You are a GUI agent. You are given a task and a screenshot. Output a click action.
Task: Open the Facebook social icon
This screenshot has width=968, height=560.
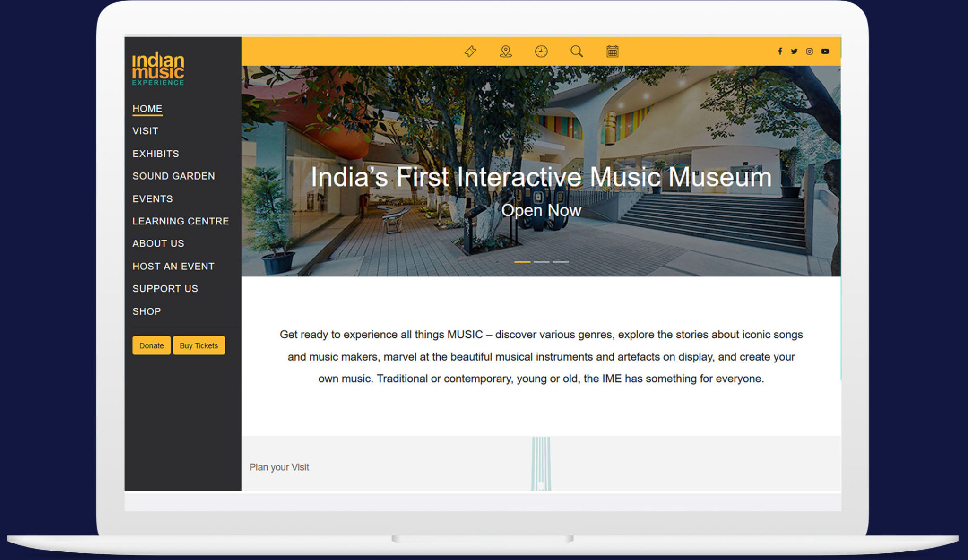(x=780, y=51)
